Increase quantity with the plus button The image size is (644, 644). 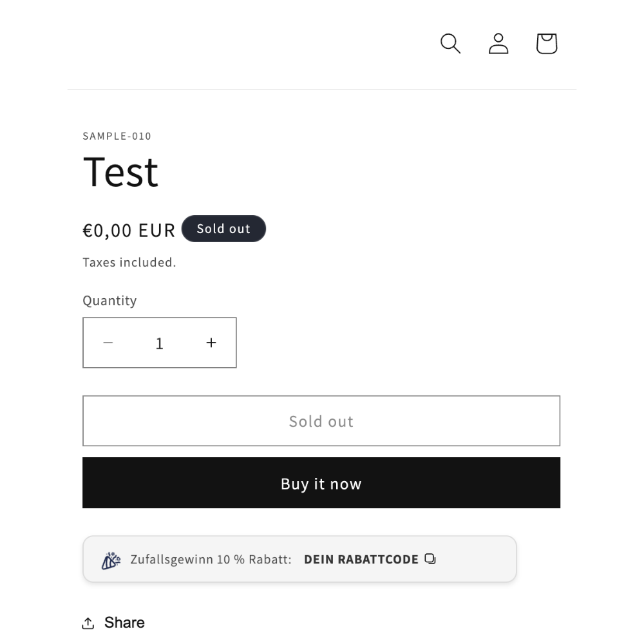pyautogui.click(x=211, y=343)
